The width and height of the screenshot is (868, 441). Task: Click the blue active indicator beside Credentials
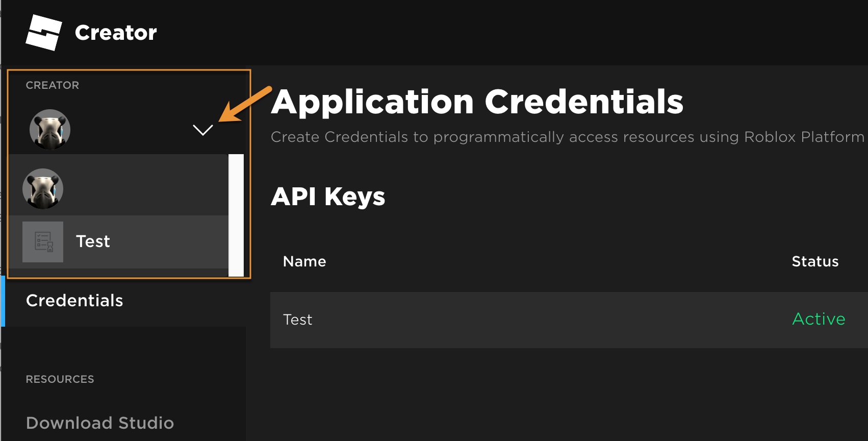[3, 301]
